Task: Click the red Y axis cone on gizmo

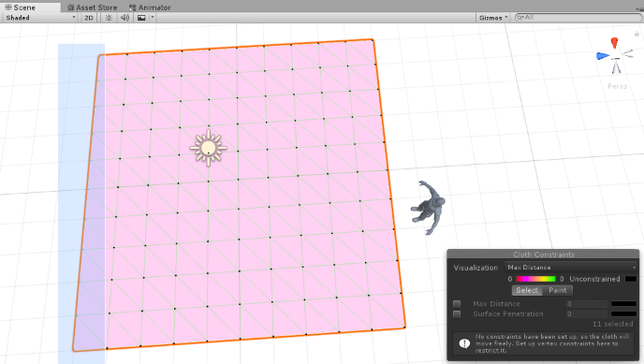Action: pos(614,43)
